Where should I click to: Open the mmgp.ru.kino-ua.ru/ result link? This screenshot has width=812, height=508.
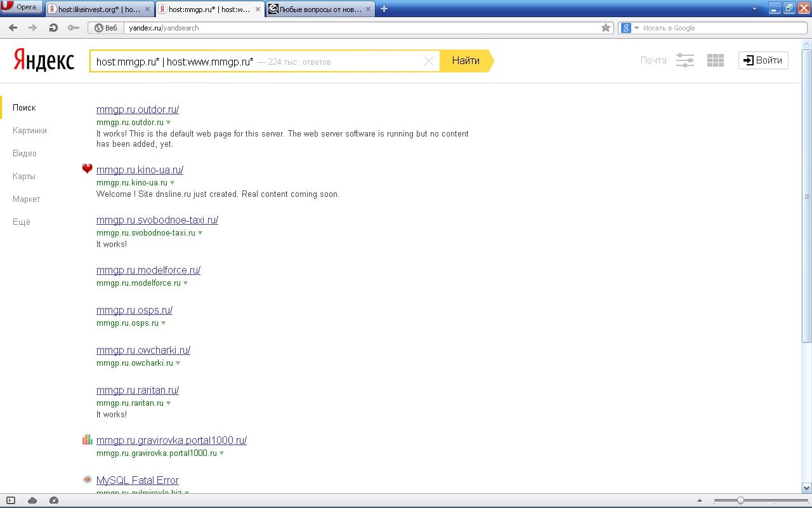click(140, 170)
